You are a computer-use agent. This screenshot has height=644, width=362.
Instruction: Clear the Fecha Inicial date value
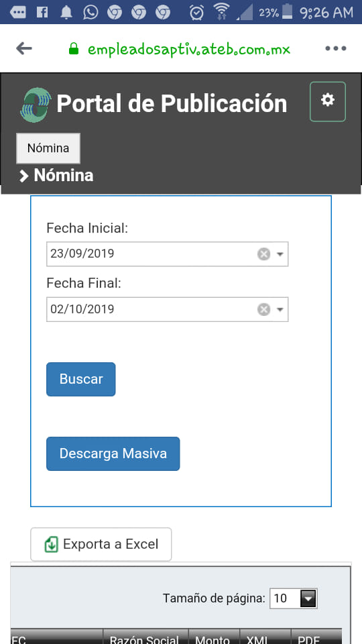263,254
